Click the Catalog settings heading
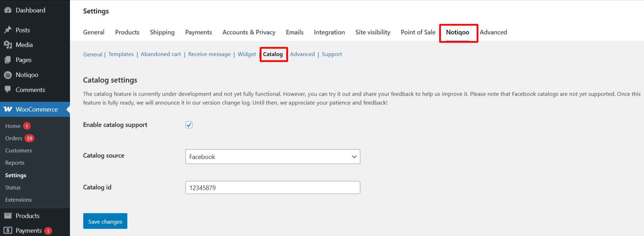This screenshot has height=236, width=644. (110, 80)
